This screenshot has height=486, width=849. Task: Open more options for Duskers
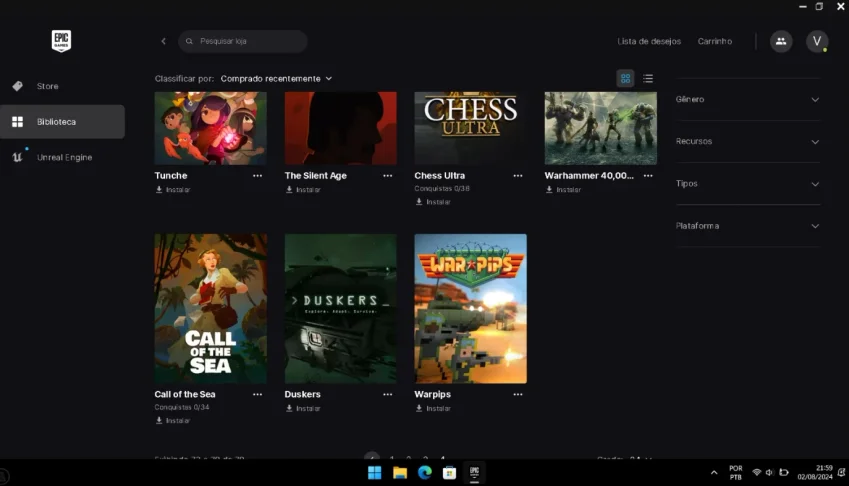(x=388, y=394)
